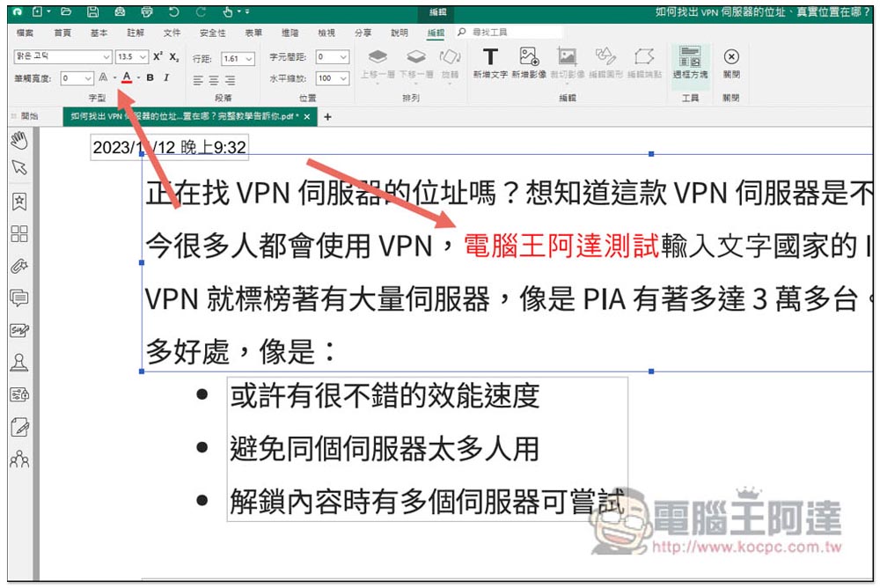Select the arrow Select tool in left sidebar
The width and height of the screenshot is (880, 588).
[19, 167]
